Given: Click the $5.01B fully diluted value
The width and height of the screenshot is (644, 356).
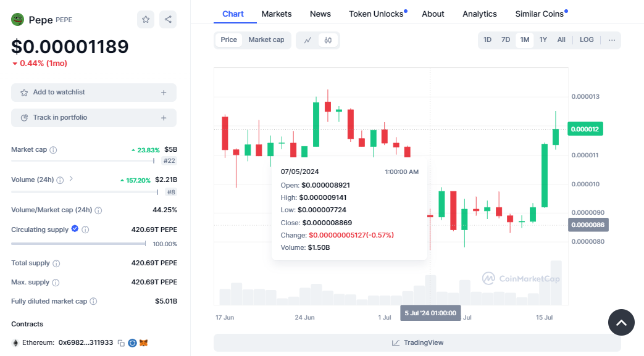Looking at the screenshot, I should coord(166,301).
